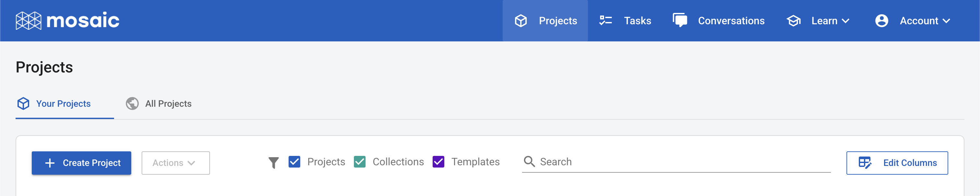The width and height of the screenshot is (980, 196).
Task: Click the Account profile avatar icon
Action: point(882,21)
